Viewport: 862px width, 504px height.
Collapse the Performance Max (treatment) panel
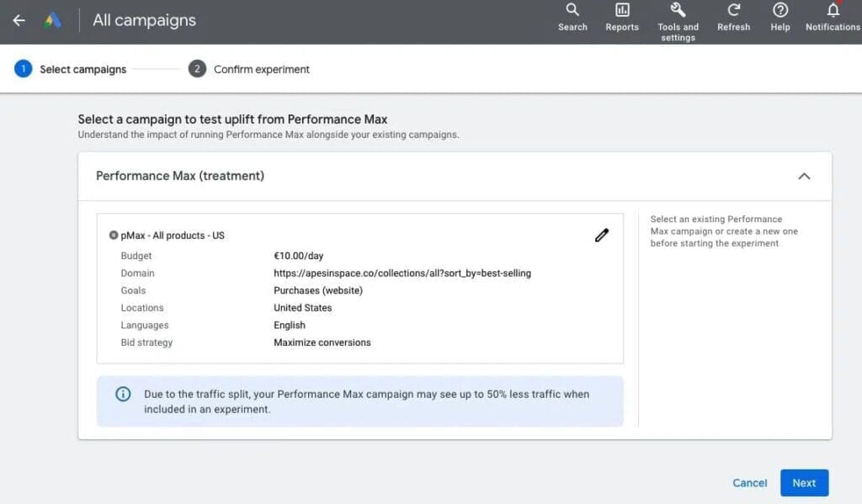click(804, 176)
